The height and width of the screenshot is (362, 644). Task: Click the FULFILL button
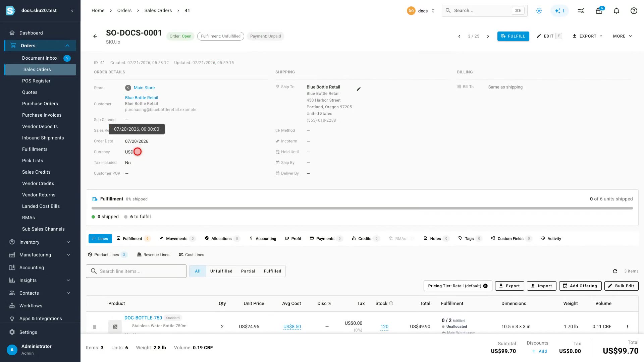coord(513,36)
